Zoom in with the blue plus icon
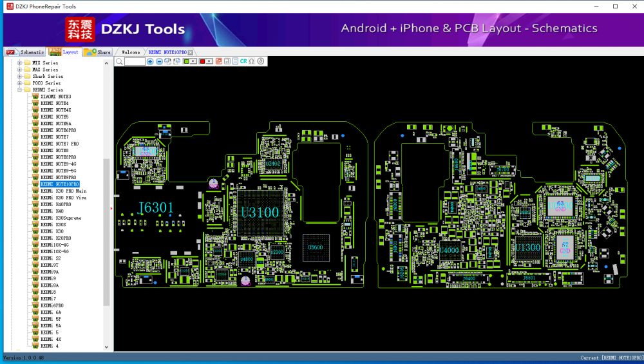 150,62
